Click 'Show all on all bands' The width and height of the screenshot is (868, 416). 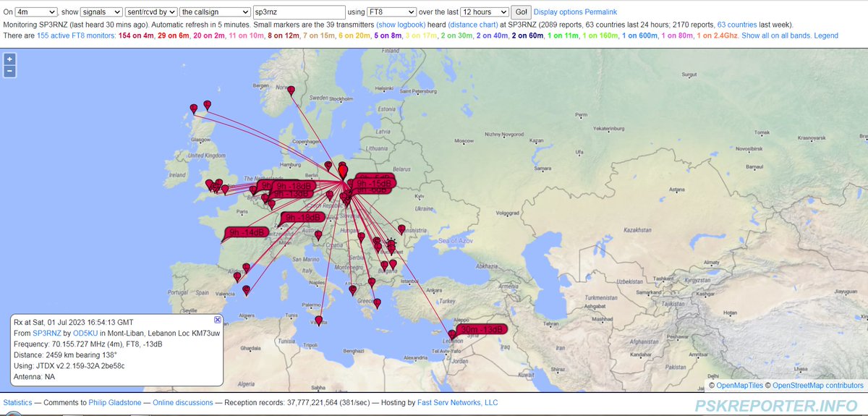pyautogui.click(x=777, y=35)
